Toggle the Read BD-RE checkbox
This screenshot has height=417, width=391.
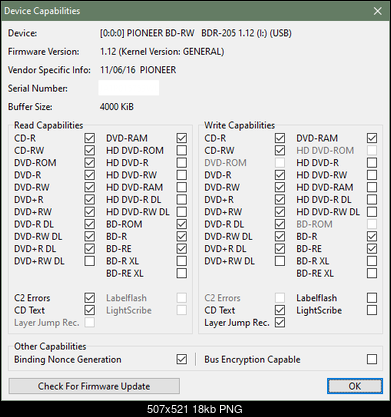(x=182, y=249)
